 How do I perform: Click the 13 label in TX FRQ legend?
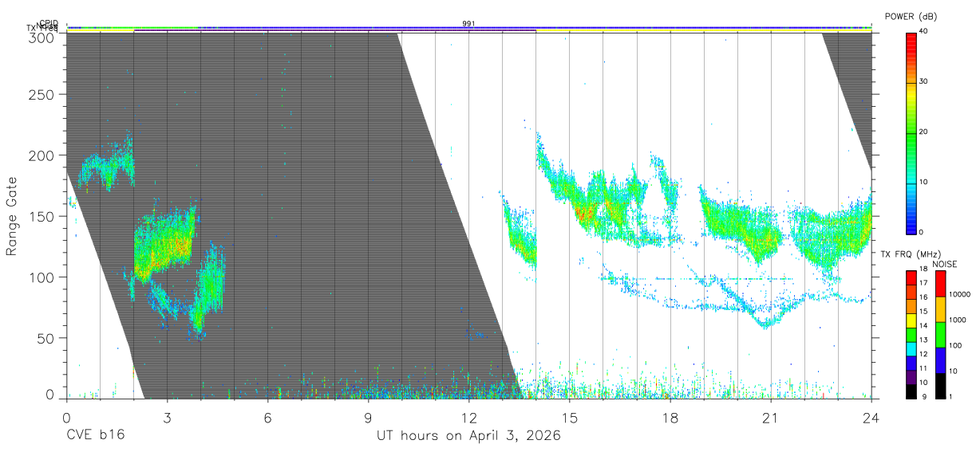click(923, 340)
